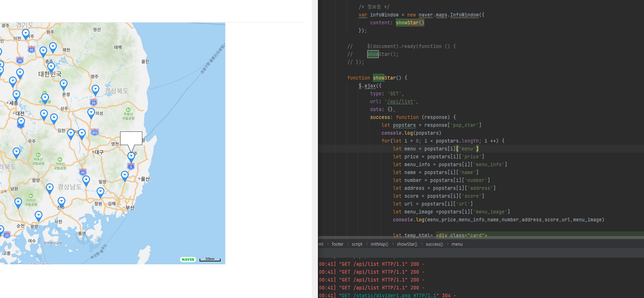The width and height of the screenshot is (644, 298).
Task: Click the 'let popstars' declaration line
Action: (431, 125)
